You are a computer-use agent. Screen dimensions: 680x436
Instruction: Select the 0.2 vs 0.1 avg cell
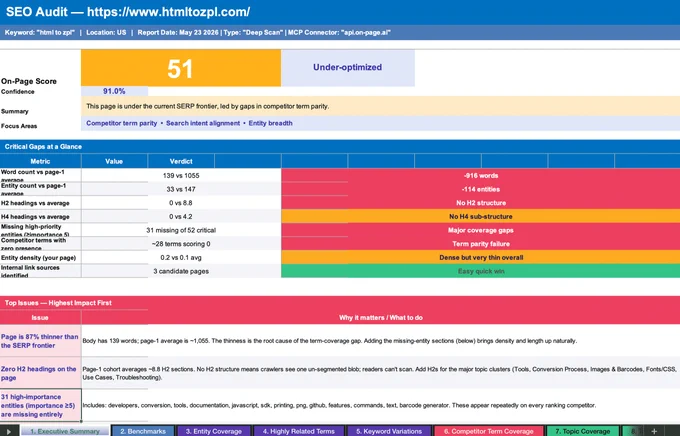pos(181,258)
